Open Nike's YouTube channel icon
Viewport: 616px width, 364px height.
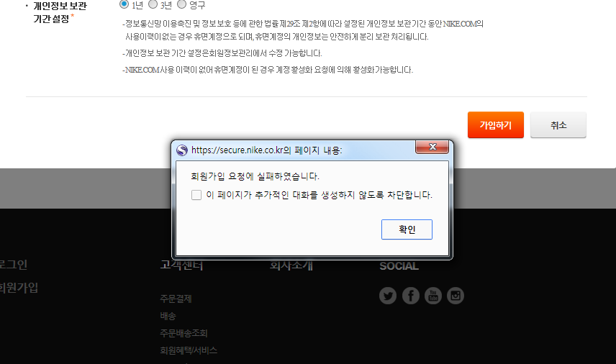432,296
